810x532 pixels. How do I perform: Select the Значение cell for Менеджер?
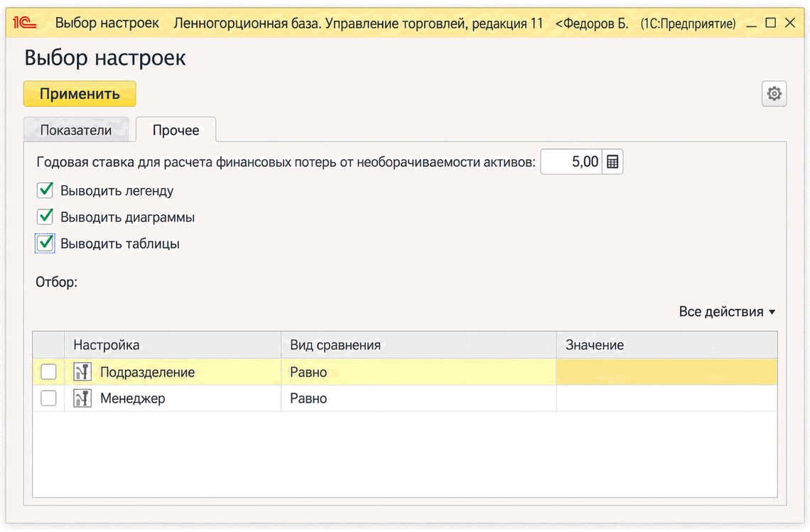tap(667, 398)
